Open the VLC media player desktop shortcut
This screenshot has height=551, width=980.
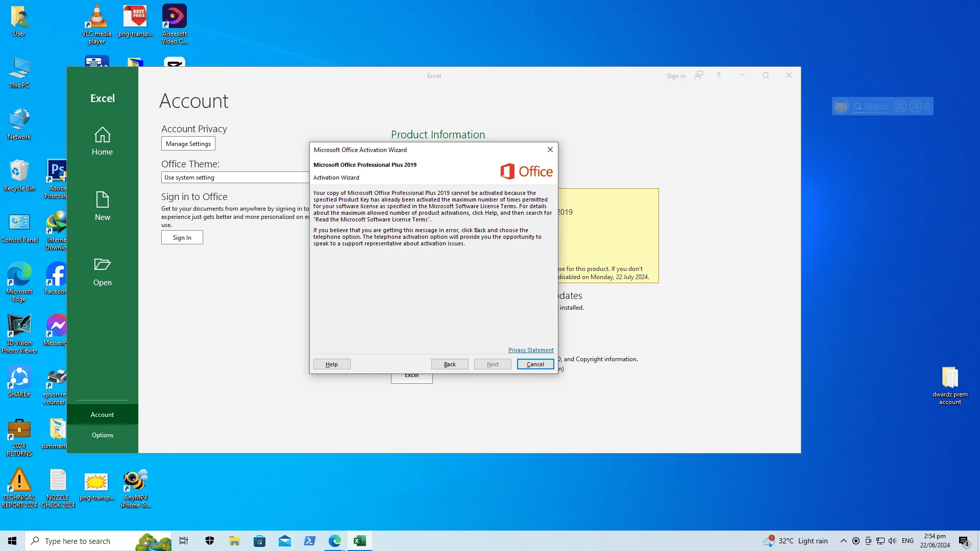pyautogui.click(x=96, y=24)
